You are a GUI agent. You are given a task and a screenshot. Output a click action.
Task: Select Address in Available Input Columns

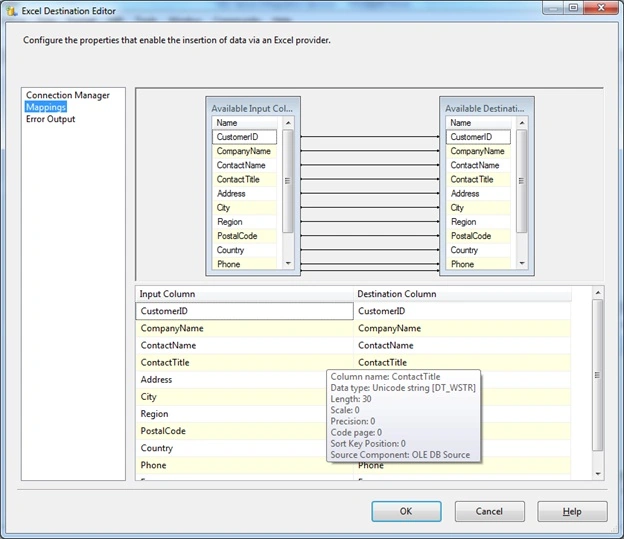[x=244, y=193]
